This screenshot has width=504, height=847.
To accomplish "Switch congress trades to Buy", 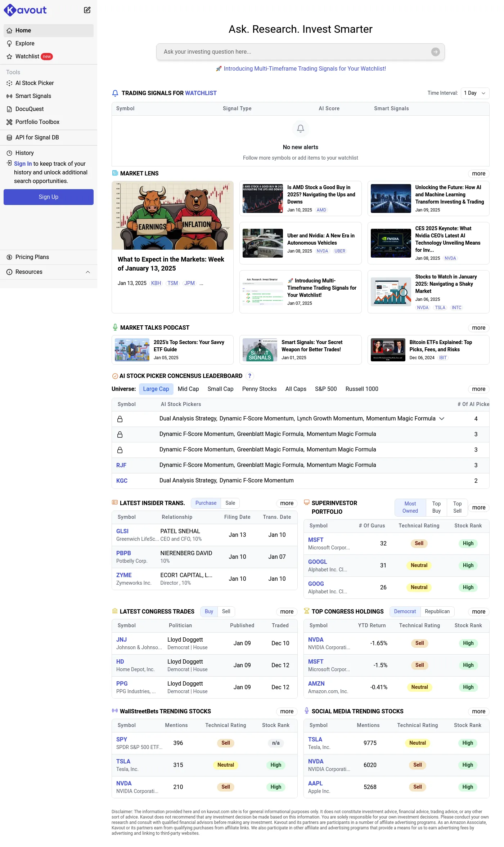I will [x=209, y=612].
